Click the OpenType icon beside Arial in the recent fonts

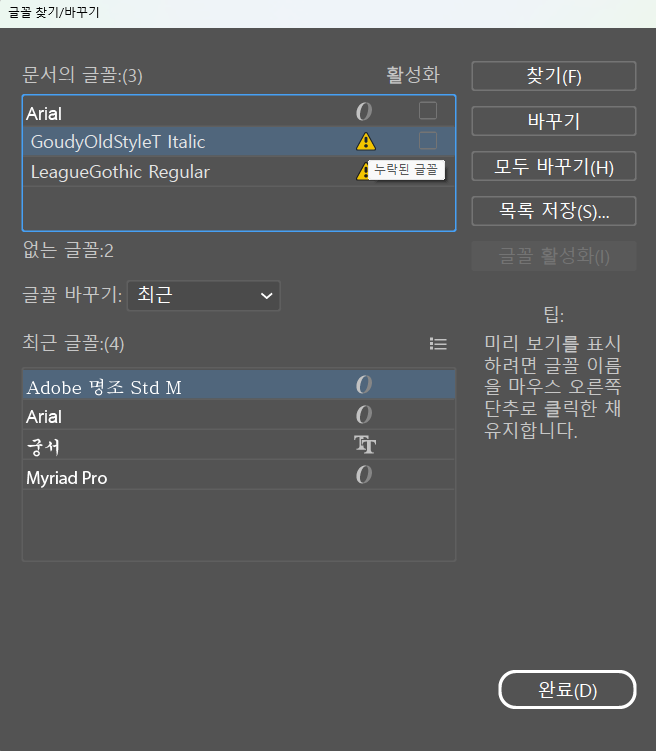pos(364,415)
